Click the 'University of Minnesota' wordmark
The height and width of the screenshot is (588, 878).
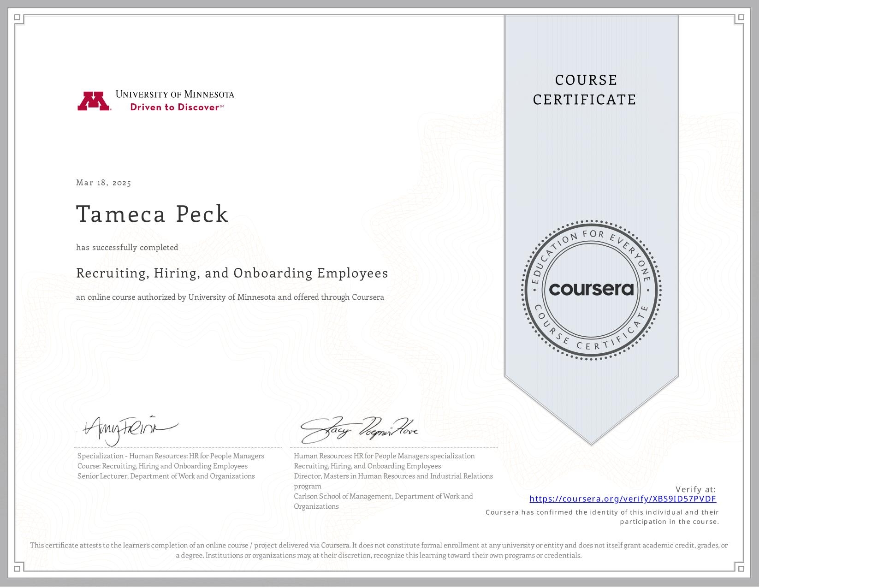click(x=175, y=94)
